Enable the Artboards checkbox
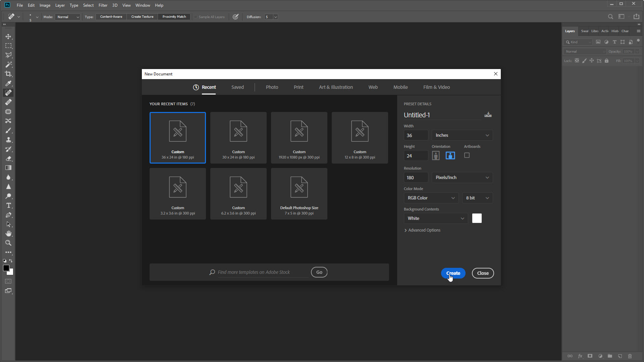Image resolution: width=644 pixels, height=362 pixels. 467,155
